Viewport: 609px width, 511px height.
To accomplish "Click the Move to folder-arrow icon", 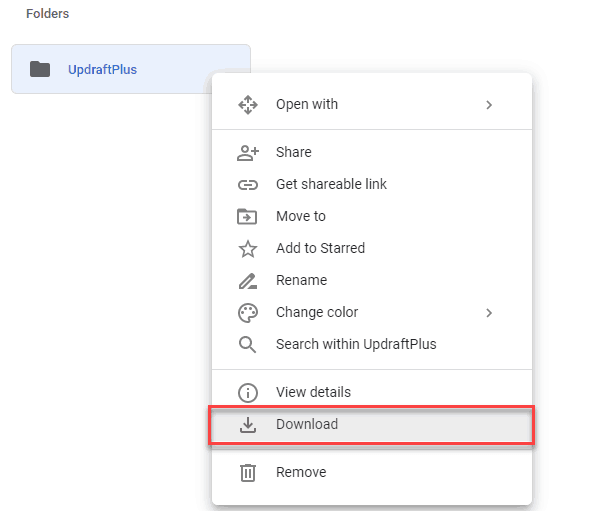I will click(x=247, y=216).
